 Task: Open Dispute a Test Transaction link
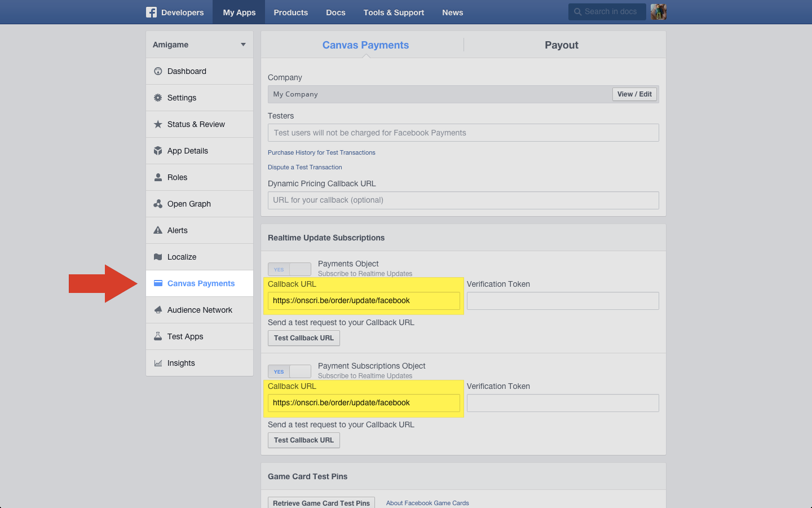[305, 167]
